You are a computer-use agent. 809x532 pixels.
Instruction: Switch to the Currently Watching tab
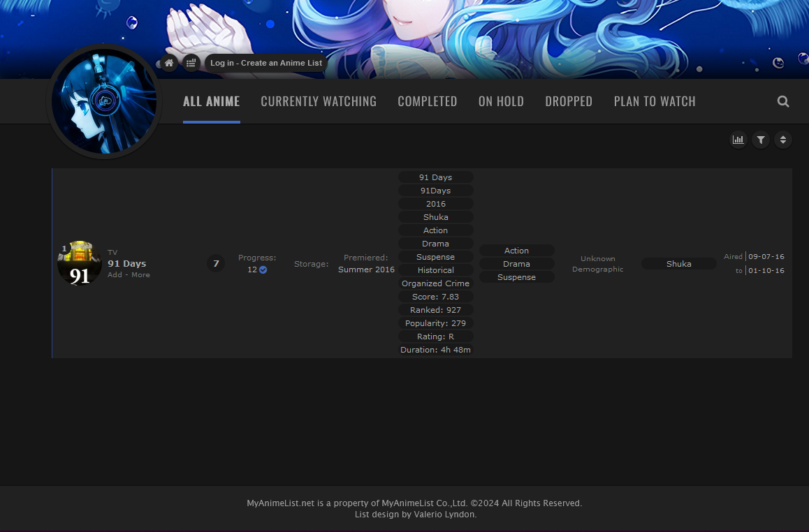[x=319, y=101]
